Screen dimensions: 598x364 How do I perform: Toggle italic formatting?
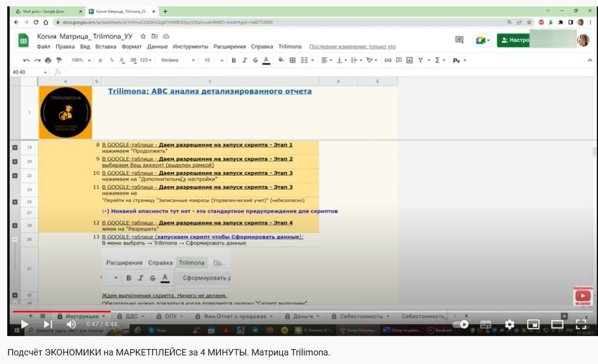[244, 60]
